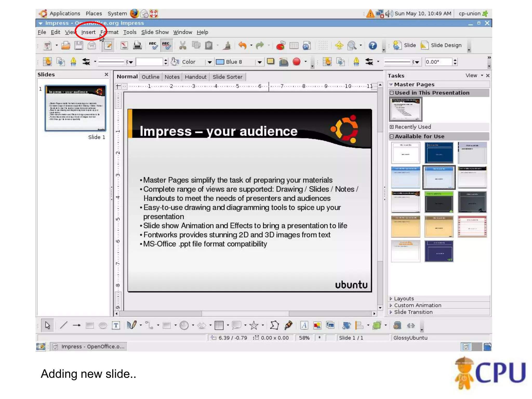Open the Tasks View dropdown
The height and width of the screenshot is (399, 532).
[474, 75]
